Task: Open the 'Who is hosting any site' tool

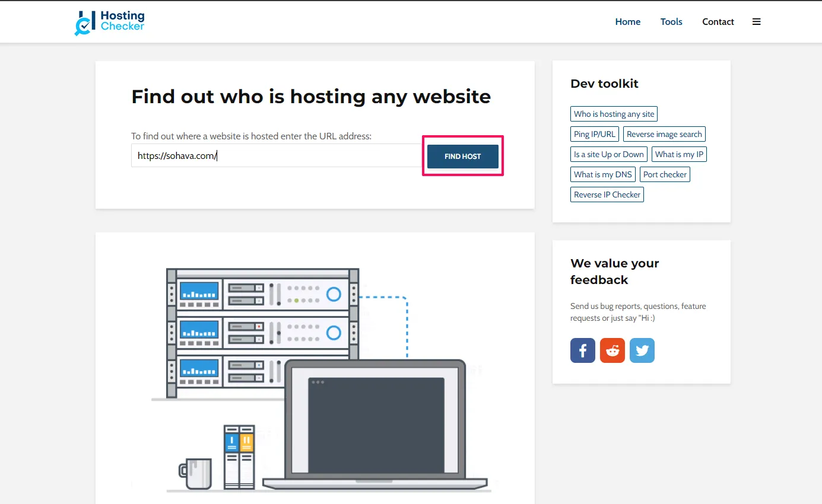Action: pyautogui.click(x=614, y=114)
